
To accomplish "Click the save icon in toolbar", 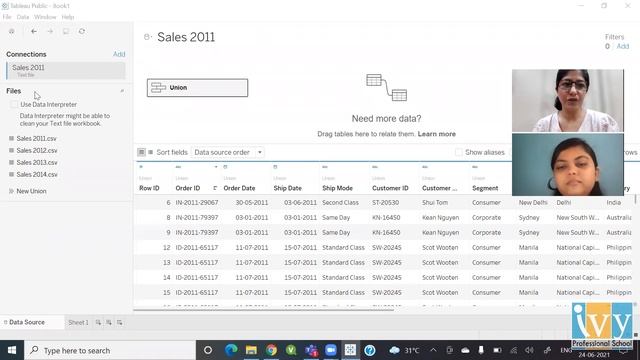I will click(66, 31).
